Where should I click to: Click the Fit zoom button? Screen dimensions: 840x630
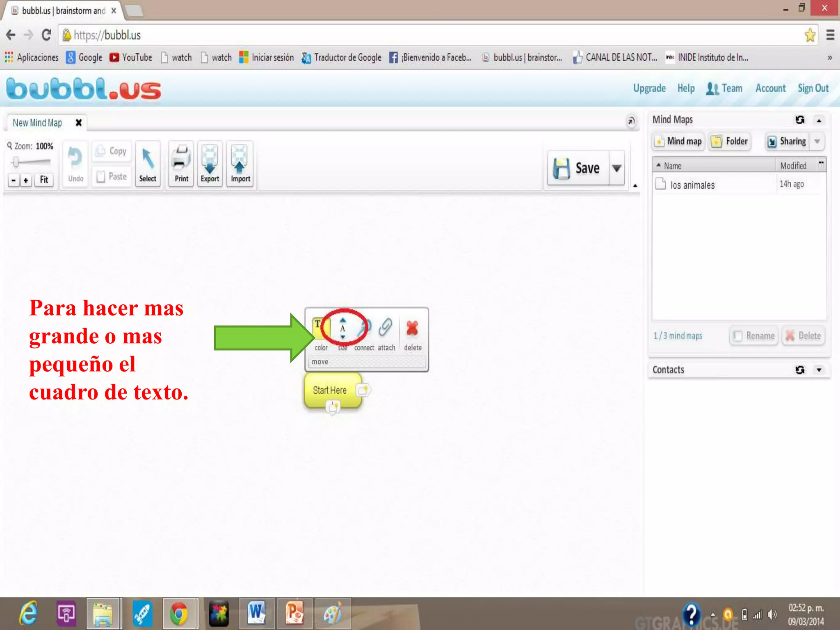(x=44, y=180)
